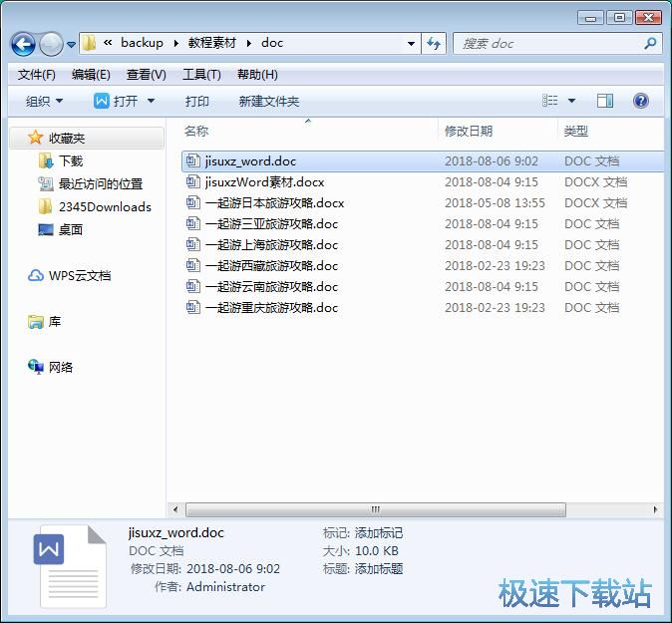Toggle the preview pane icon

(x=605, y=101)
